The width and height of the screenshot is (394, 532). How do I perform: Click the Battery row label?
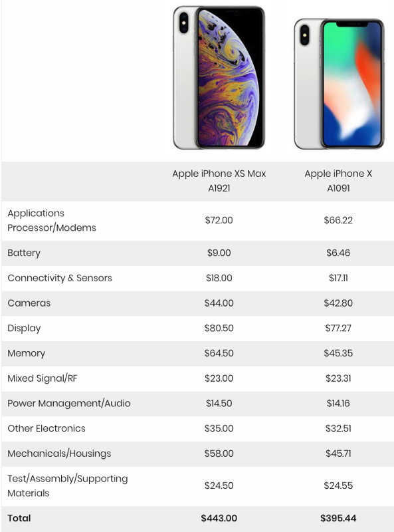click(x=24, y=253)
